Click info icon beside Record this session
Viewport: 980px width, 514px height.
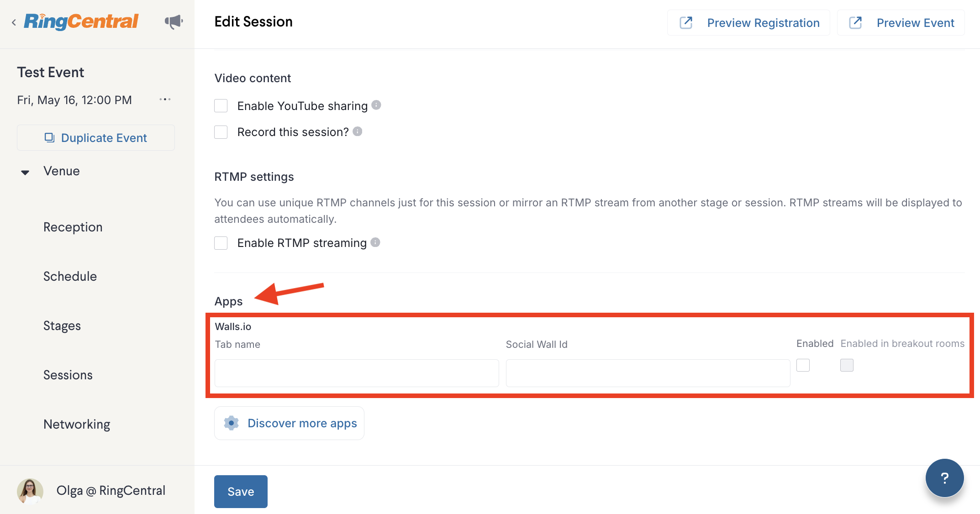tap(358, 131)
